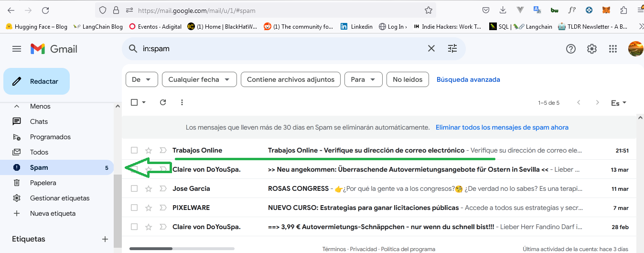Screen dimensions: 644x253
Task: Mark the Jose Garcia message as important
Action: click(x=162, y=188)
